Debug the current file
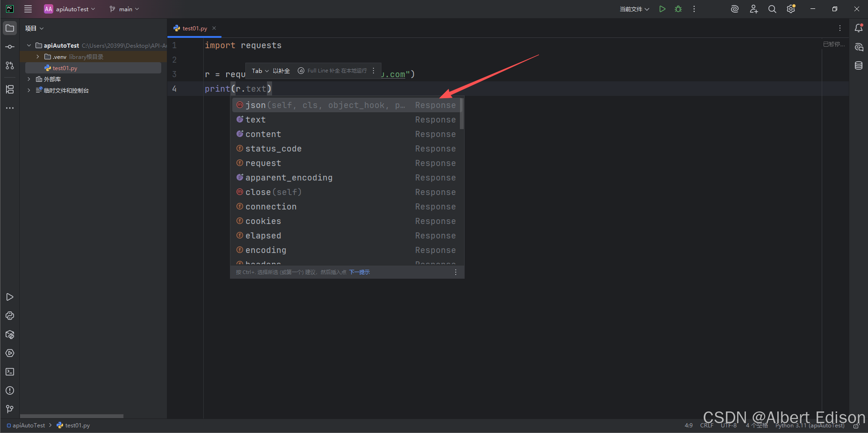This screenshot has height=433, width=868. click(678, 9)
